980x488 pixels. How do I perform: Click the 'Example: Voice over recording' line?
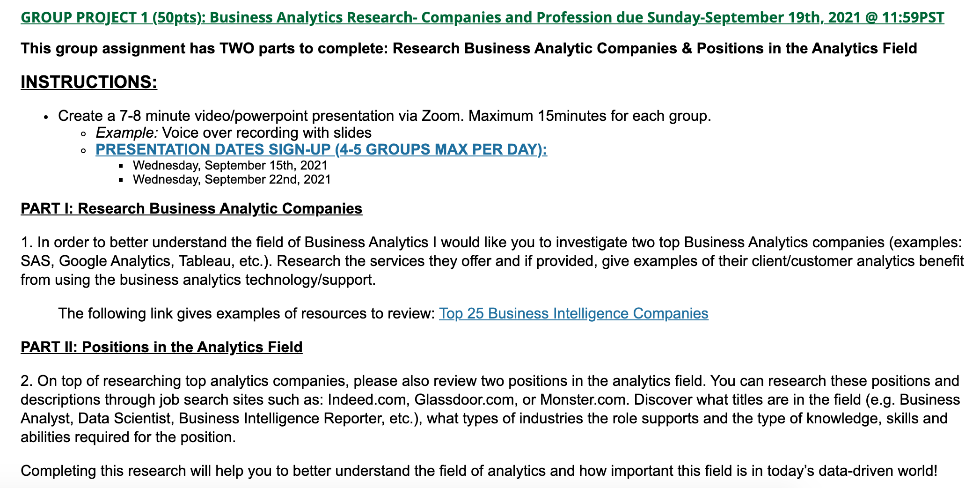pyautogui.click(x=234, y=133)
